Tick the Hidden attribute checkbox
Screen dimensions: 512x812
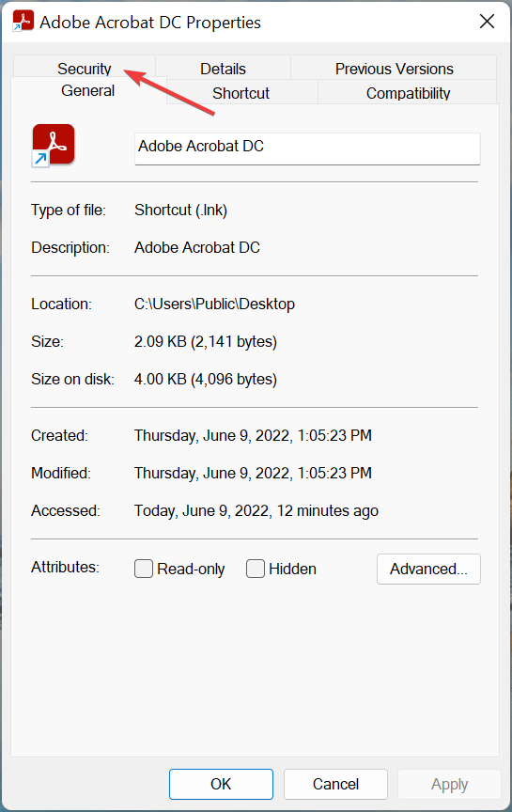click(256, 569)
